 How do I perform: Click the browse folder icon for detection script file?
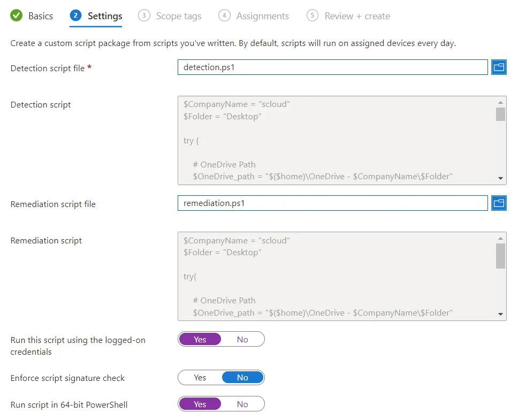click(499, 67)
